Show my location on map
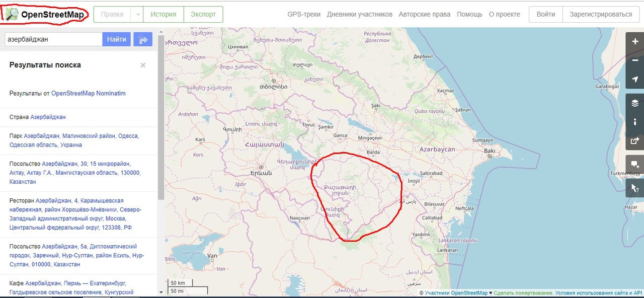644x298 pixels. (635, 80)
